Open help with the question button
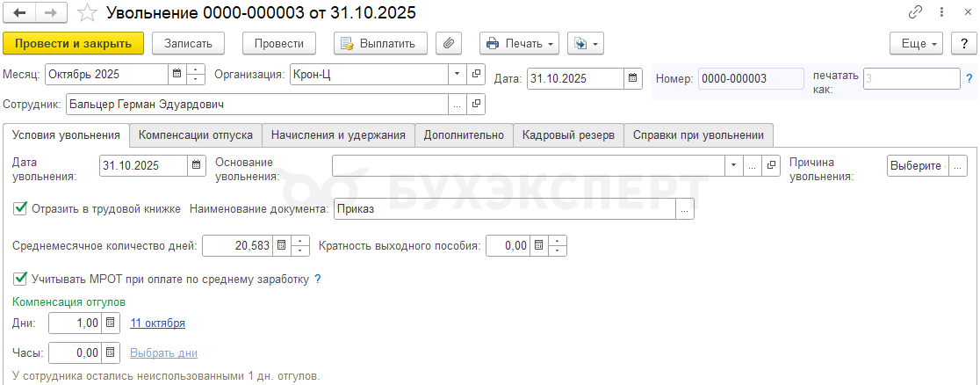The height and width of the screenshot is (385, 980). [x=964, y=44]
